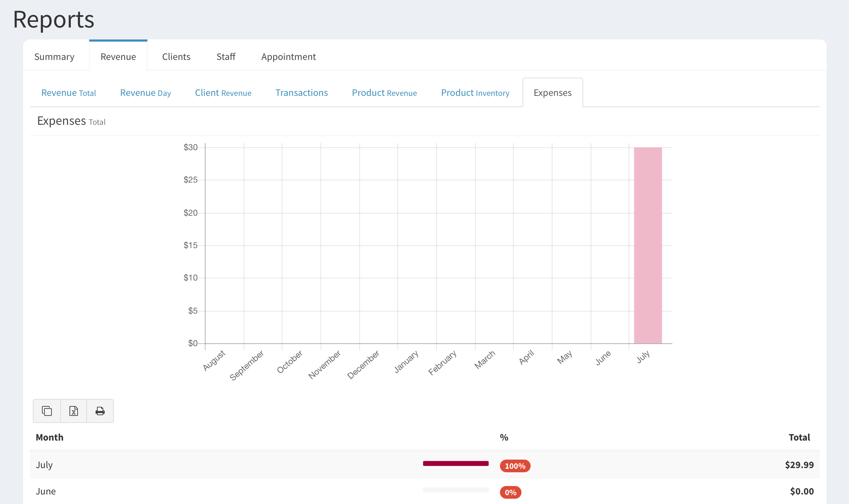This screenshot has height=504, width=849.
Task: Click the copy table icon button
Action: [47, 411]
